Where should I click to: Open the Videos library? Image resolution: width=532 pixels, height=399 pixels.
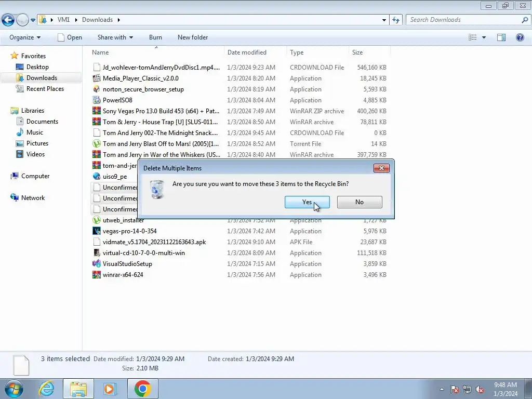(35, 154)
